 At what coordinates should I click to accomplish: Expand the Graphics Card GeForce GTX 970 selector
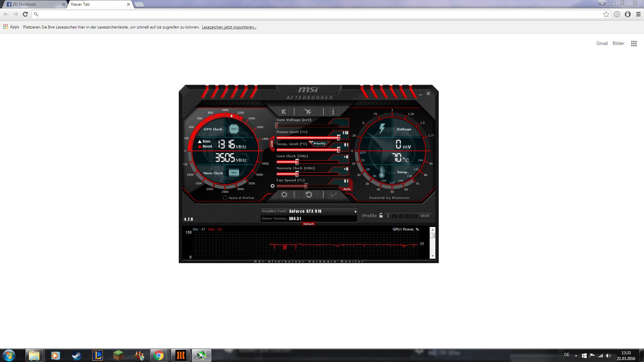coord(356,212)
